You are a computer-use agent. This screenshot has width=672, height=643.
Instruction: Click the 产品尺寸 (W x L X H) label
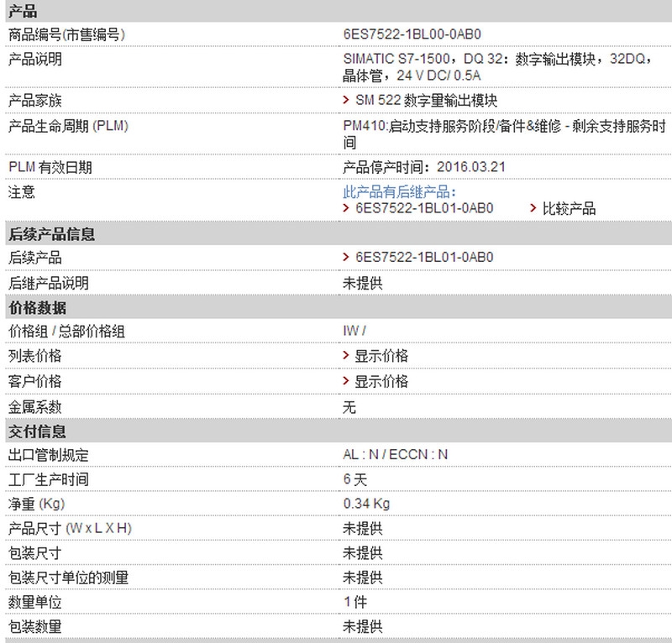click(70, 529)
